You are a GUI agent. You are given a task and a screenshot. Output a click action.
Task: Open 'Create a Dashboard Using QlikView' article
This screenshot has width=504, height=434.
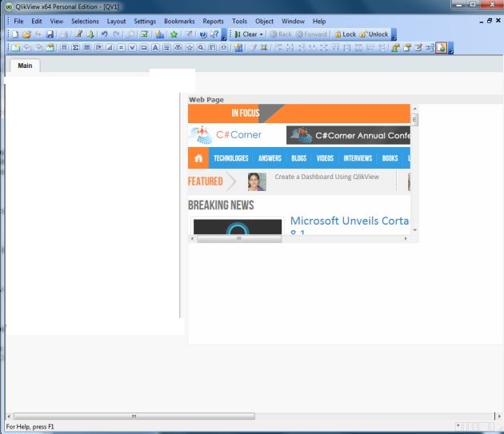327,177
